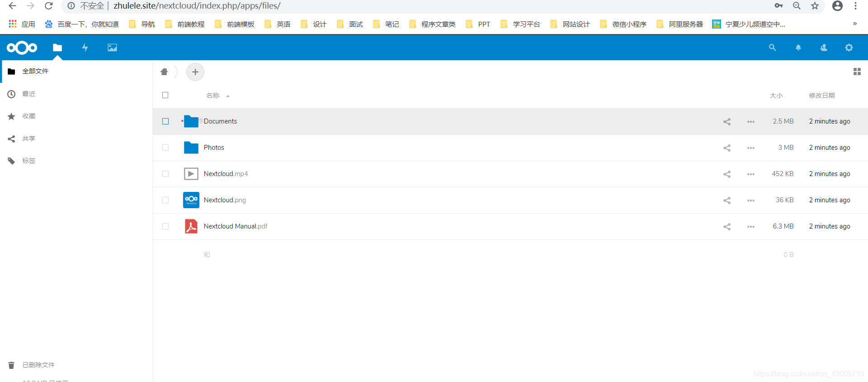Open more actions for Nextcloud.mp4
This screenshot has height=382, width=868.
pyautogui.click(x=751, y=174)
